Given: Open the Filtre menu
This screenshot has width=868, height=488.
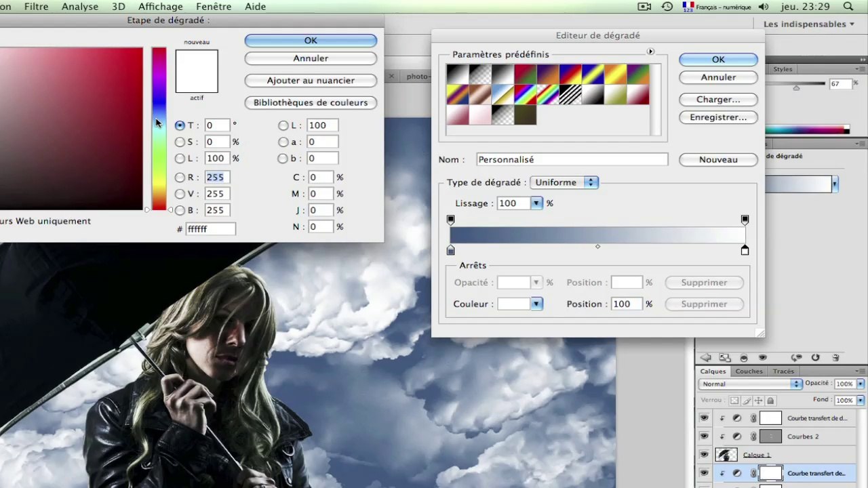Looking at the screenshot, I should click(x=36, y=7).
